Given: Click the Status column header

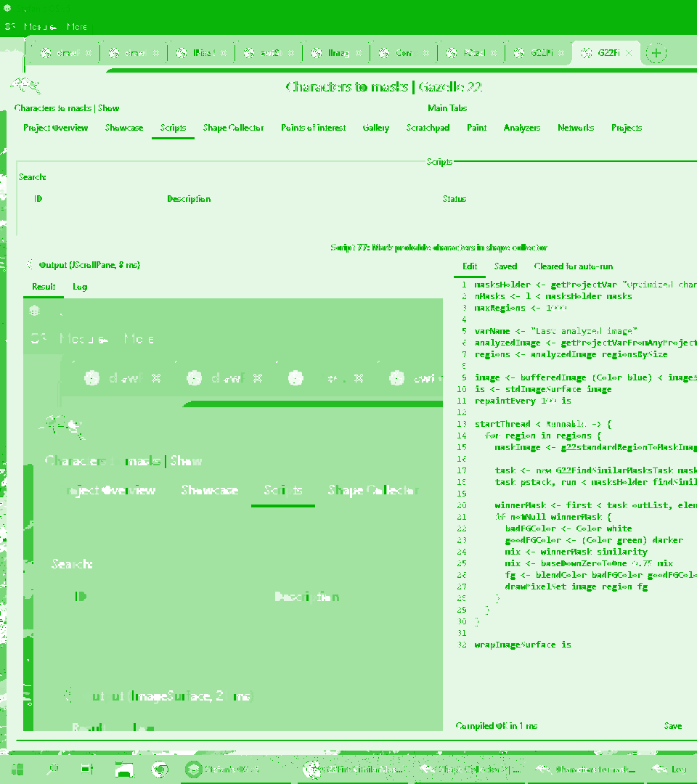Looking at the screenshot, I should pos(454,199).
